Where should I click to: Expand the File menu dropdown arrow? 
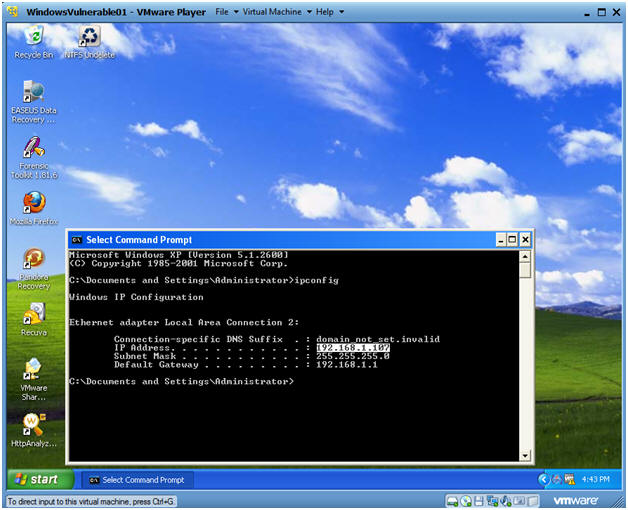coord(236,12)
